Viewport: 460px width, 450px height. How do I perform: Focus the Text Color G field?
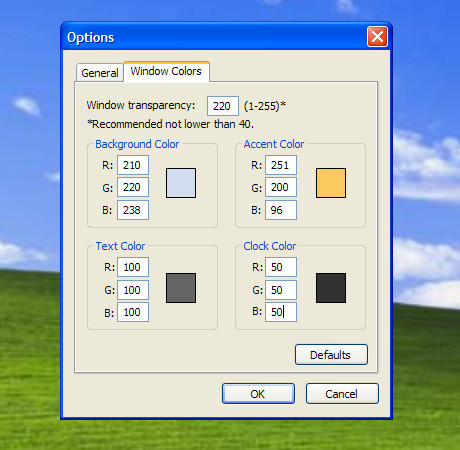(133, 290)
